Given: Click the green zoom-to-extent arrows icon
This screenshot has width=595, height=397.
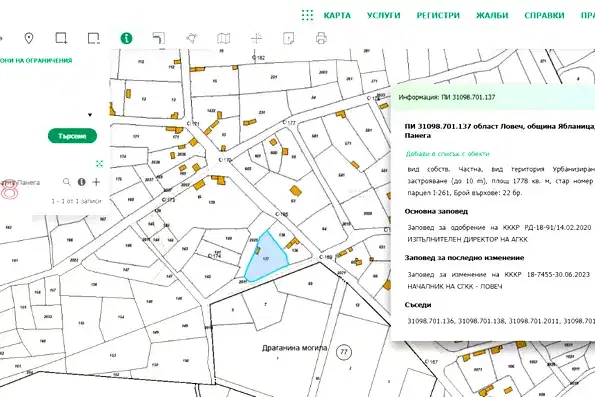Looking at the screenshot, I should tap(99, 164).
